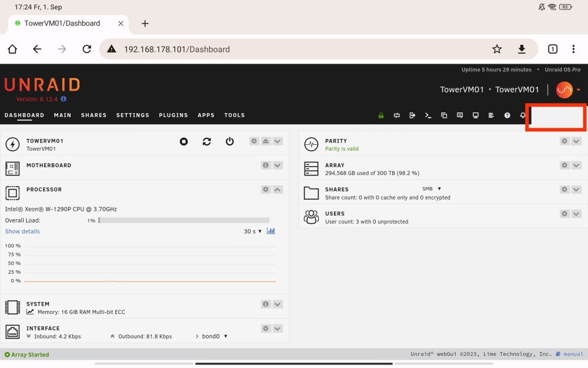
Task: Click the stop array icon in TowerVM01 row
Action: 183,141
